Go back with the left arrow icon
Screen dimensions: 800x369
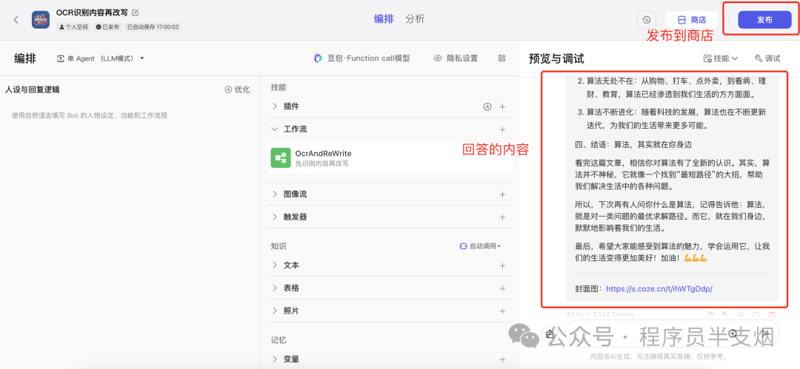coord(16,20)
